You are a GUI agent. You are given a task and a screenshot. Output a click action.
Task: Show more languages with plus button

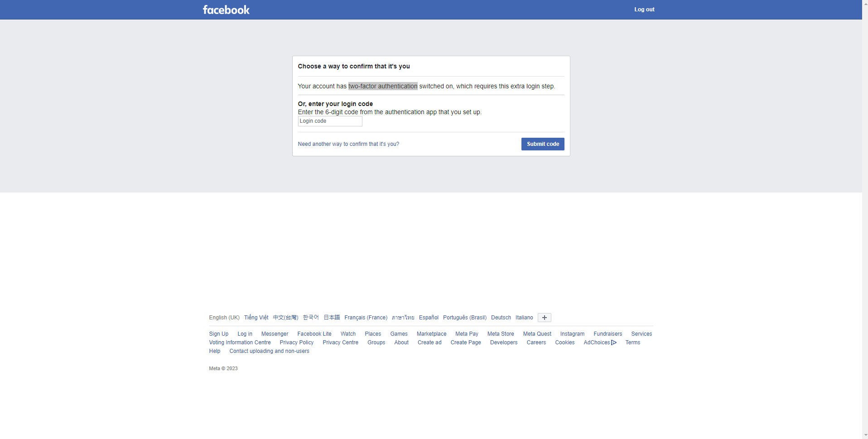click(545, 318)
